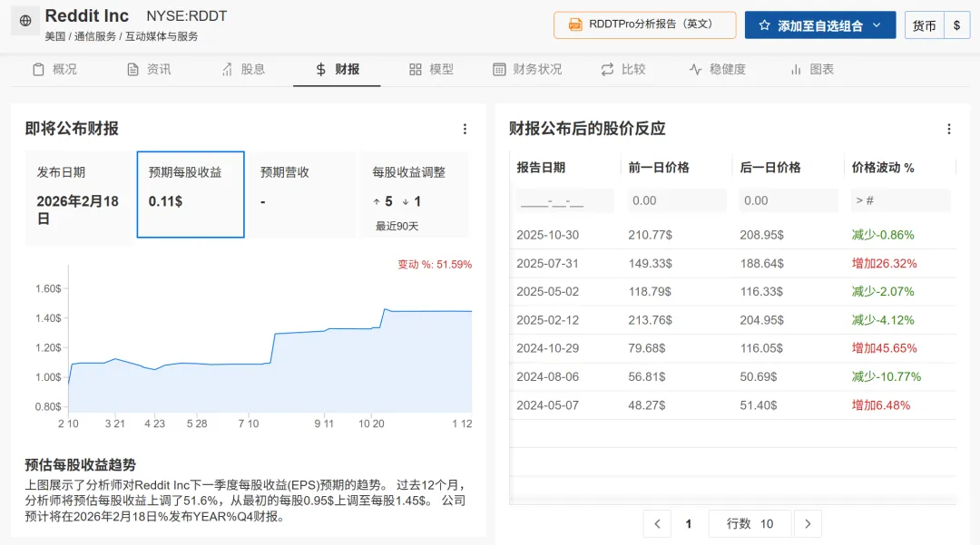Click the 2024-08-06 report date cell

click(x=547, y=377)
